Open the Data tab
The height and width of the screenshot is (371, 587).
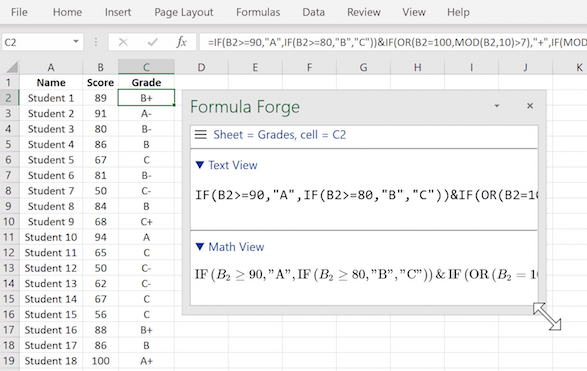[314, 12]
